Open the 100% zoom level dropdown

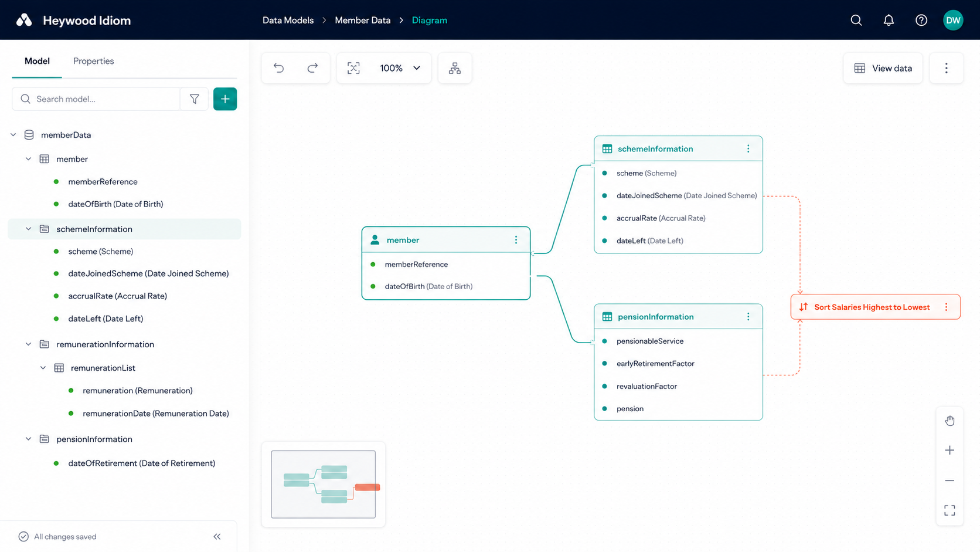pyautogui.click(x=400, y=68)
